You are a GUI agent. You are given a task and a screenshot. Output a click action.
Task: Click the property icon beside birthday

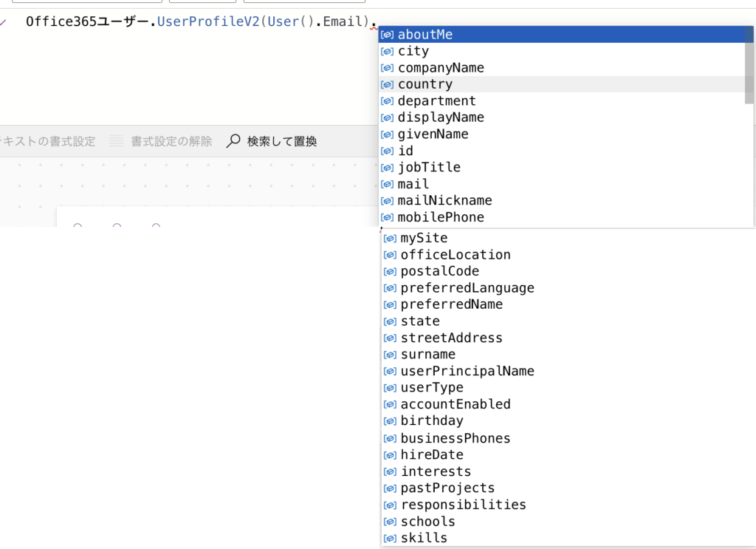click(x=389, y=421)
